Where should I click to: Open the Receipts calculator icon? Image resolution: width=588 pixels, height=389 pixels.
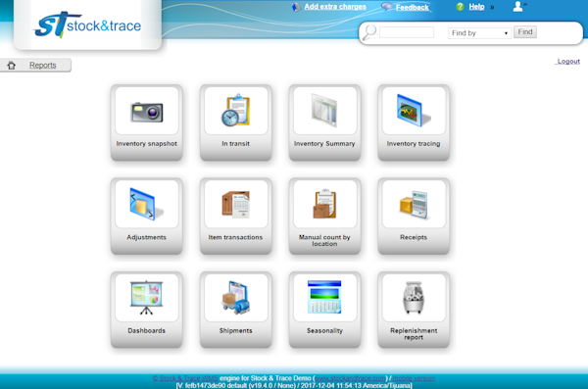[414, 204]
